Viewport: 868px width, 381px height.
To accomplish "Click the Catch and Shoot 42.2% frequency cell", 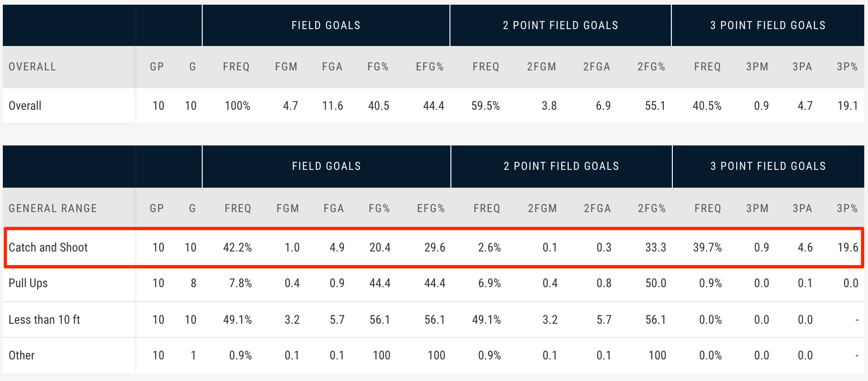I will pos(237,247).
